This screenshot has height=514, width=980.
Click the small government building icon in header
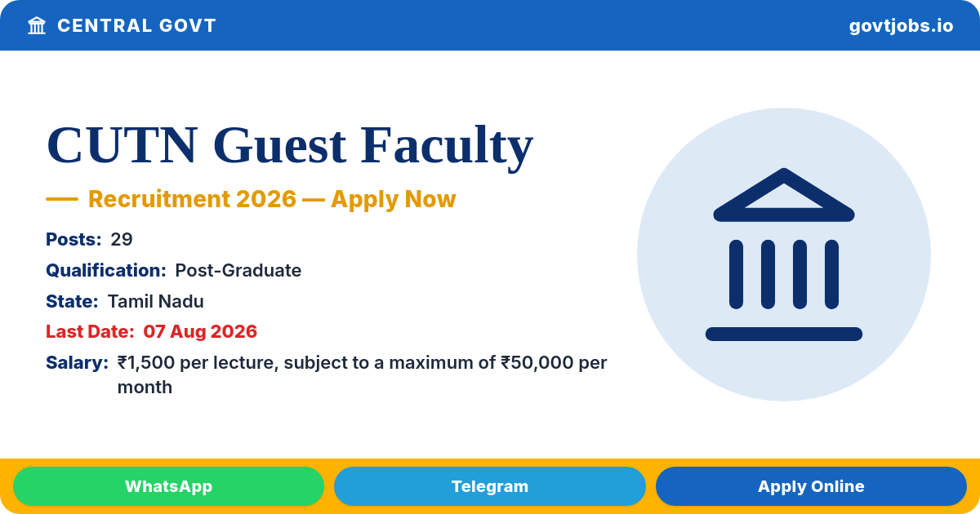tap(37, 25)
